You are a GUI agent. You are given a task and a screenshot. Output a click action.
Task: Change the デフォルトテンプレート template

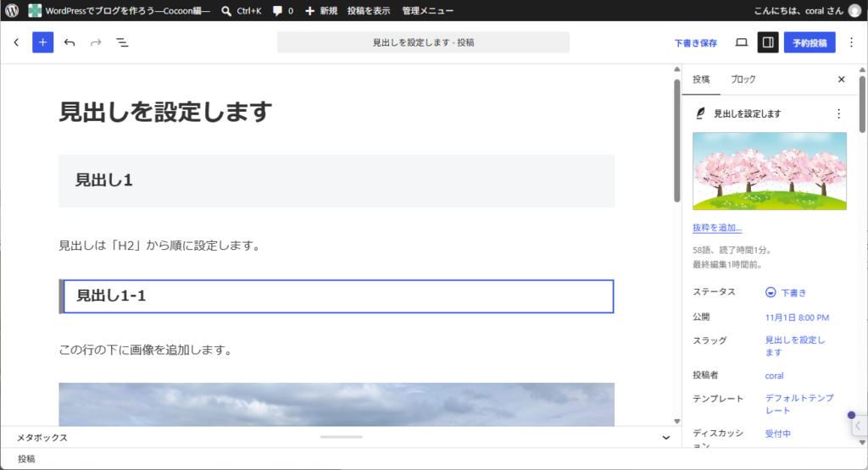pyautogui.click(x=799, y=404)
